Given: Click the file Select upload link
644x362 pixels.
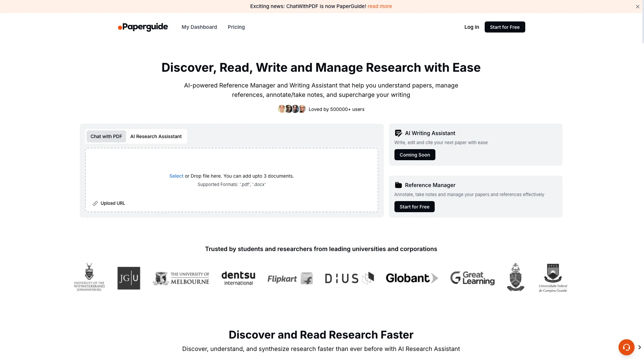Looking at the screenshot, I should tap(176, 176).
